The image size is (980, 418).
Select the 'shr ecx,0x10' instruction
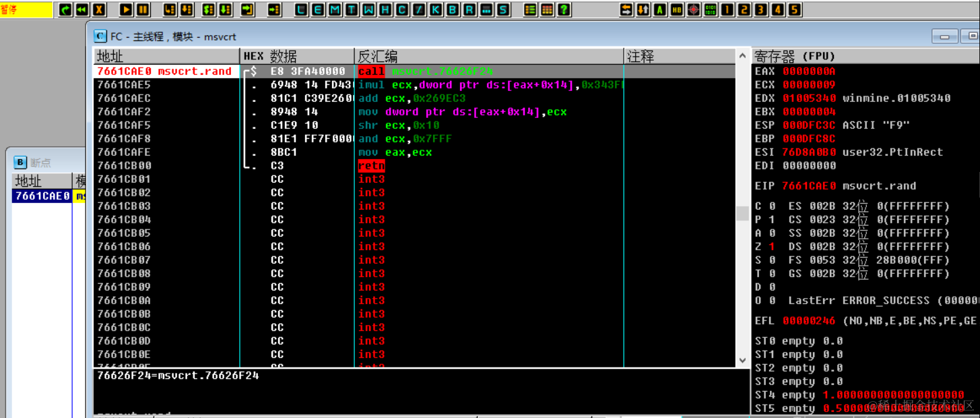(x=398, y=125)
